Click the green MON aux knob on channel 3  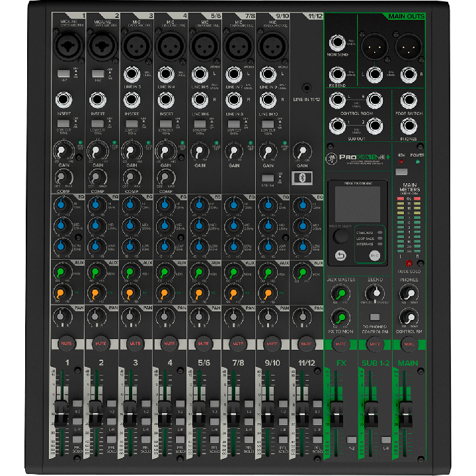tap(130, 272)
